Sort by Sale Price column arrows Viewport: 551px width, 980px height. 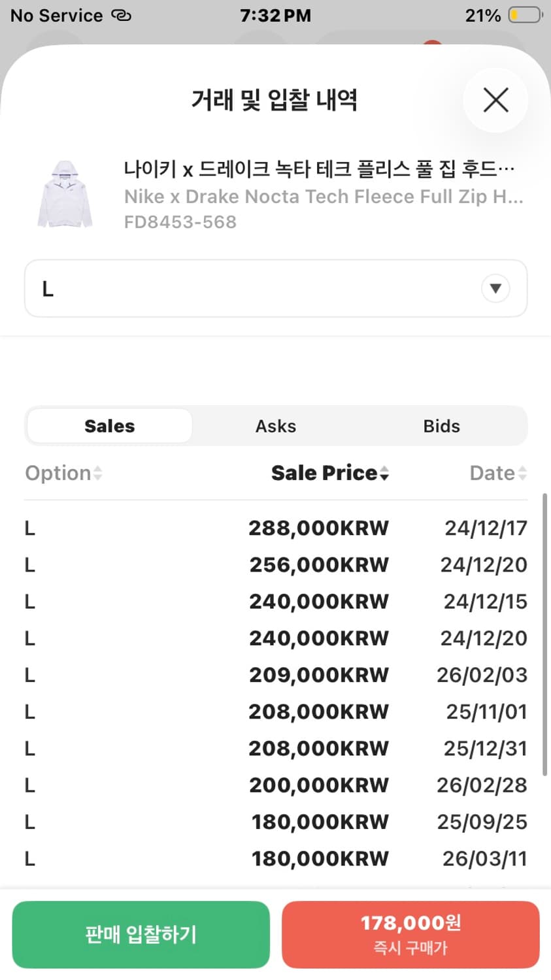pos(384,473)
